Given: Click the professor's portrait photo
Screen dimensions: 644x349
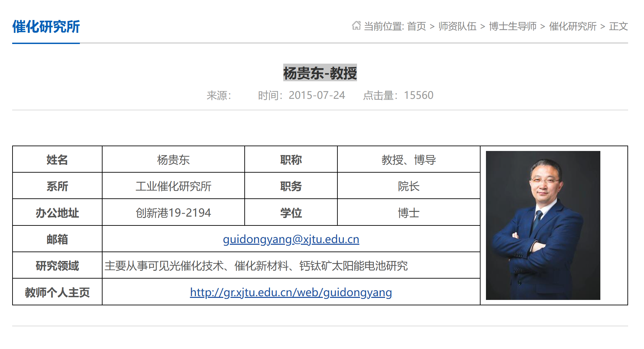Looking at the screenshot, I should tap(543, 225).
